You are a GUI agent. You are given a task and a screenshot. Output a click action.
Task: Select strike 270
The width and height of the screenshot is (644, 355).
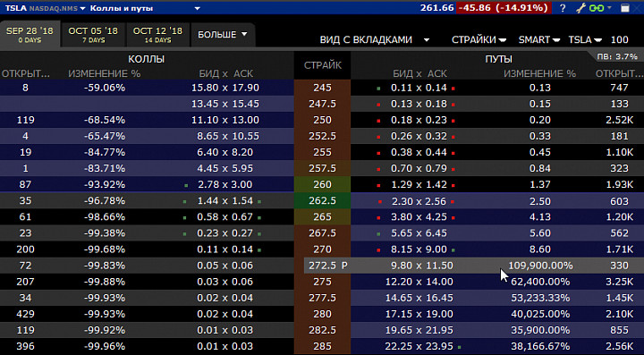coord(322,249)
